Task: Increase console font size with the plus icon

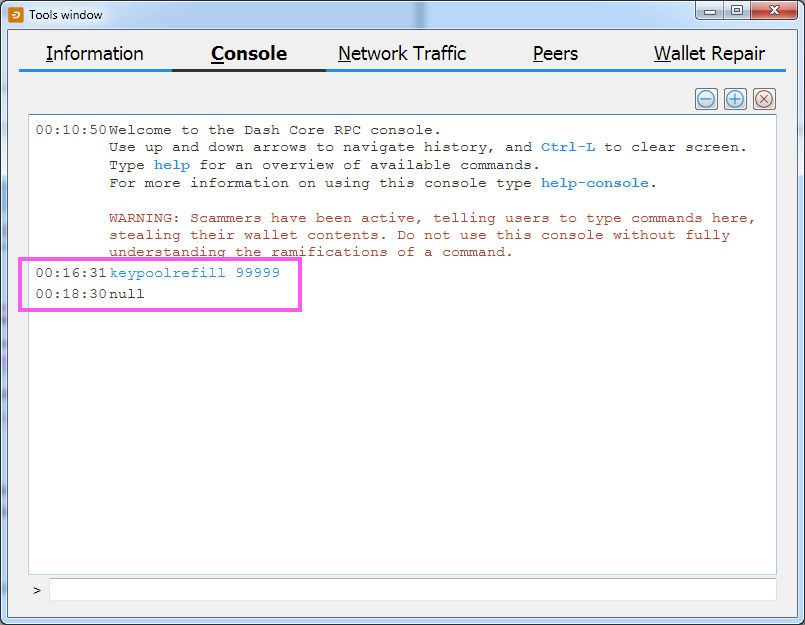Action: pyautogui.click(x=735, y=99)
